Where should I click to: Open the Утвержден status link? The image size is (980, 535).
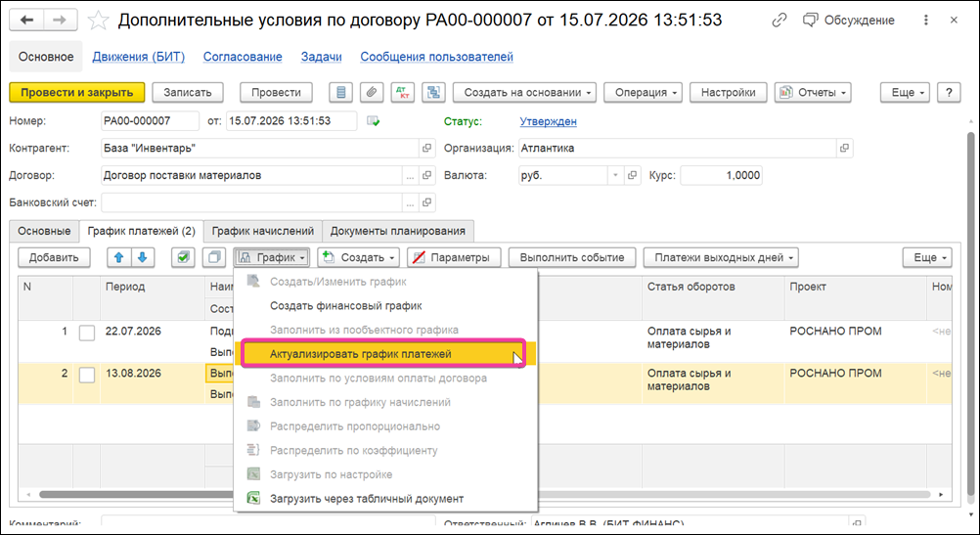(x=548, y=122)
